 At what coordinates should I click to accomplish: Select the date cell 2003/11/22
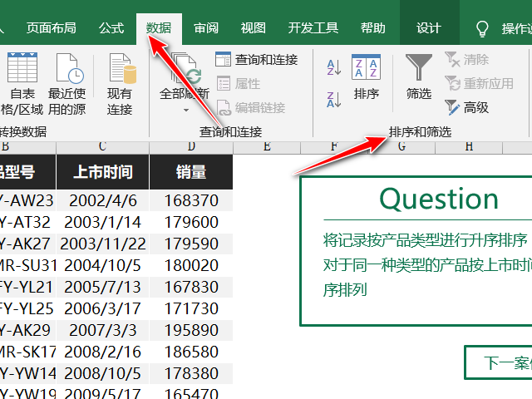tap(102, 244)
